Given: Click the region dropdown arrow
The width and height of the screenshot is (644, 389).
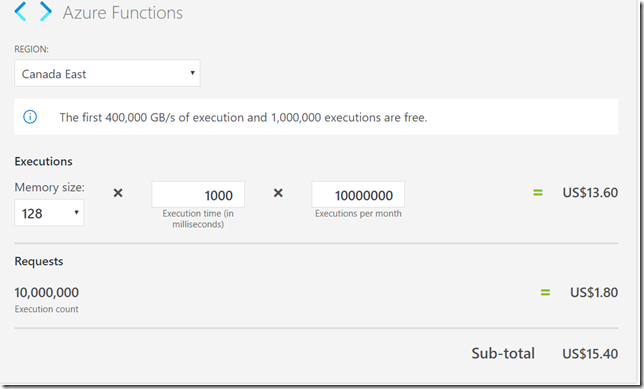Looking at the screenshot, I should [192, 73].
